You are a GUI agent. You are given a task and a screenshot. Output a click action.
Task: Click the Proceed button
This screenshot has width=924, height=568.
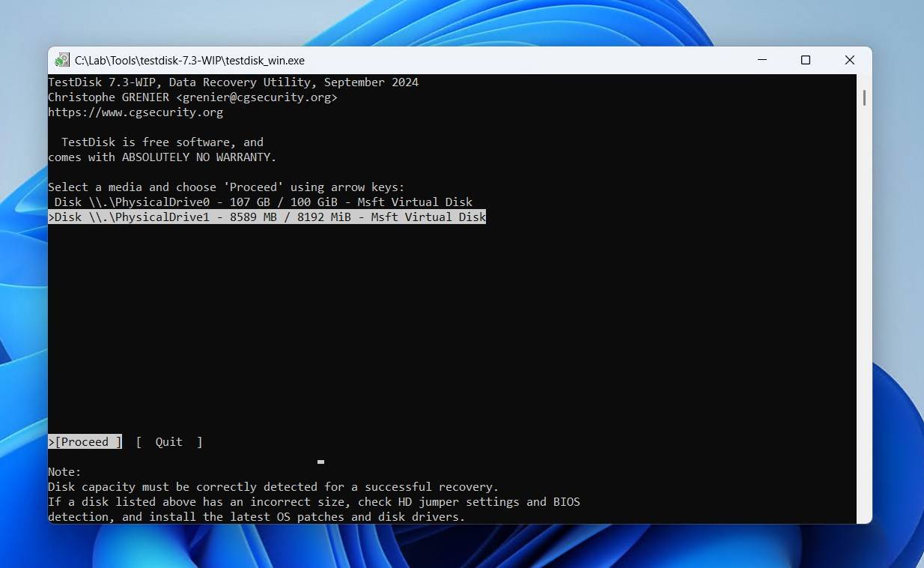pyautogui.click(x=85, y=441)
